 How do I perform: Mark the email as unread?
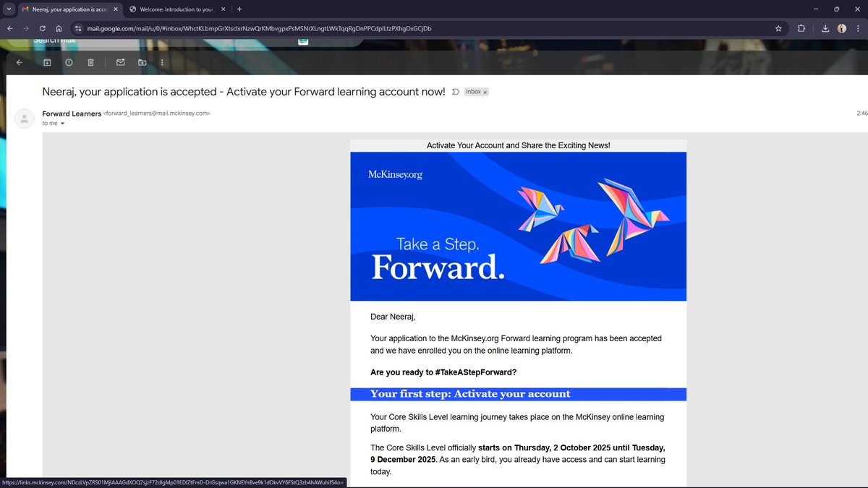click(120, 63)
